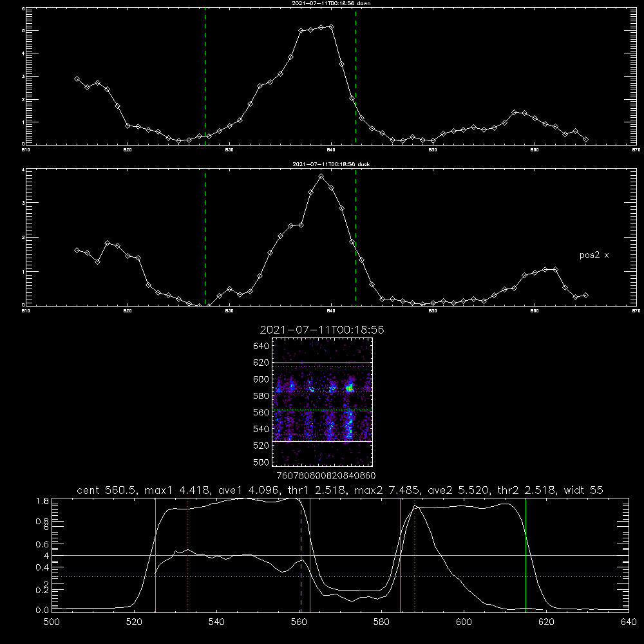644x644 pixels.
Task: Click the red dotted line near 533 in the bottom plot
Action: (187, 555)
